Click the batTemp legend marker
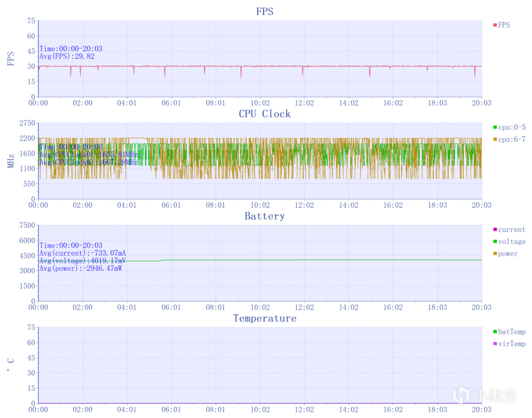This screenshot has height=418, width=532. (495, 332)
